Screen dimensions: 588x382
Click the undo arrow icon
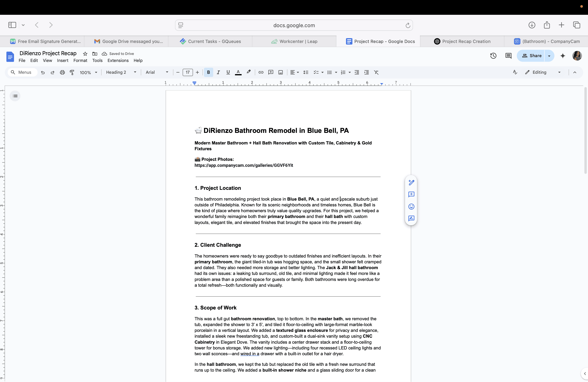click(43, 72)
